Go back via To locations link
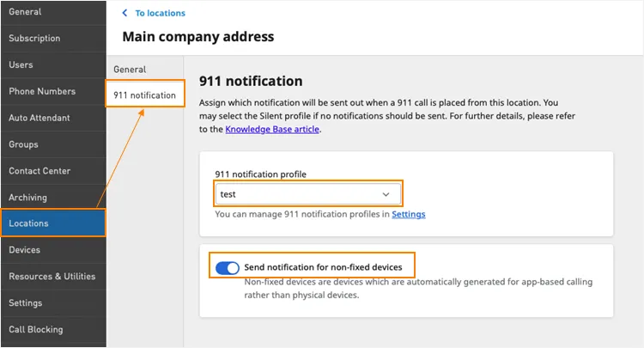Image resolution: width=644 pixels, height=348 pixels. 161,13
